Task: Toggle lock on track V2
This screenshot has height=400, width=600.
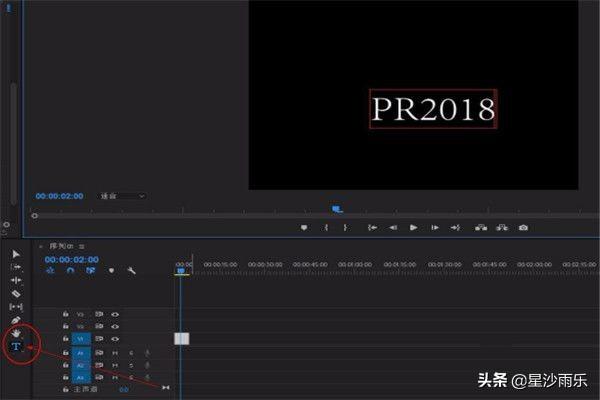Action: pyautogui.click(x=66, y=326)
